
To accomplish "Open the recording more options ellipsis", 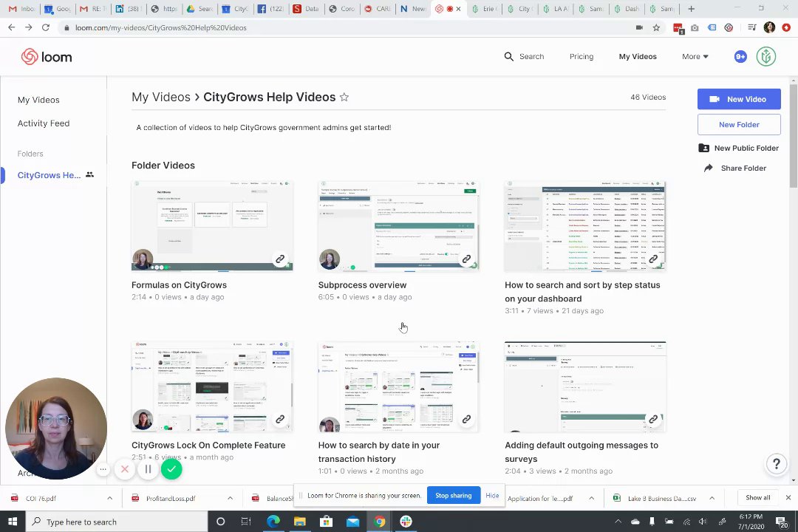I will pyautogui.click(x=103, y=469).
